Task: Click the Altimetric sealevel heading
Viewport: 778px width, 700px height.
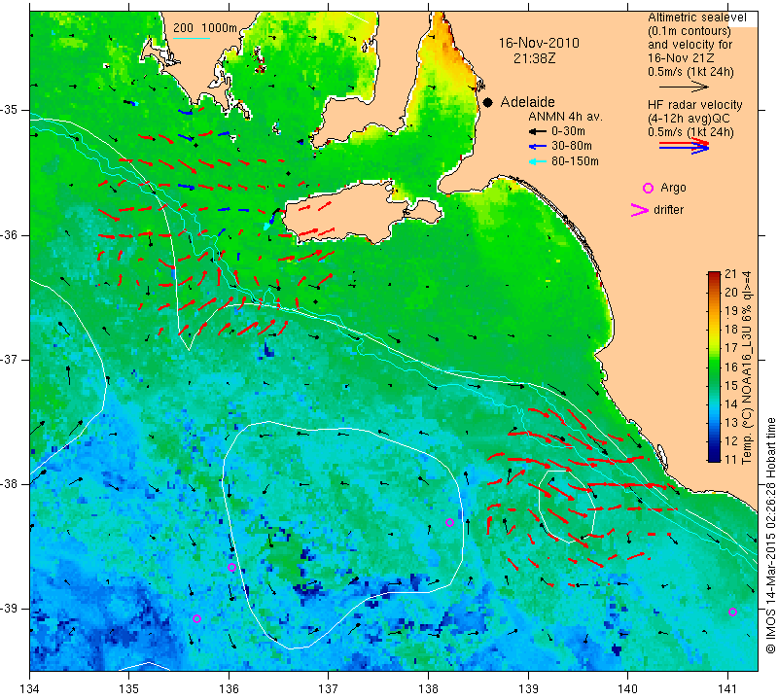Action: (x=696, y=17)
